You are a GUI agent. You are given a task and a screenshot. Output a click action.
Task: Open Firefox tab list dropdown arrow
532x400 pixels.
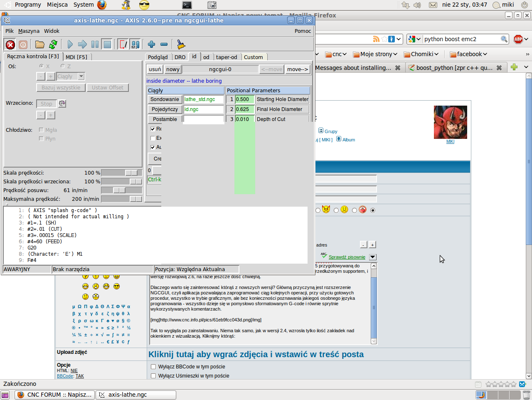(x=526, y=67)
